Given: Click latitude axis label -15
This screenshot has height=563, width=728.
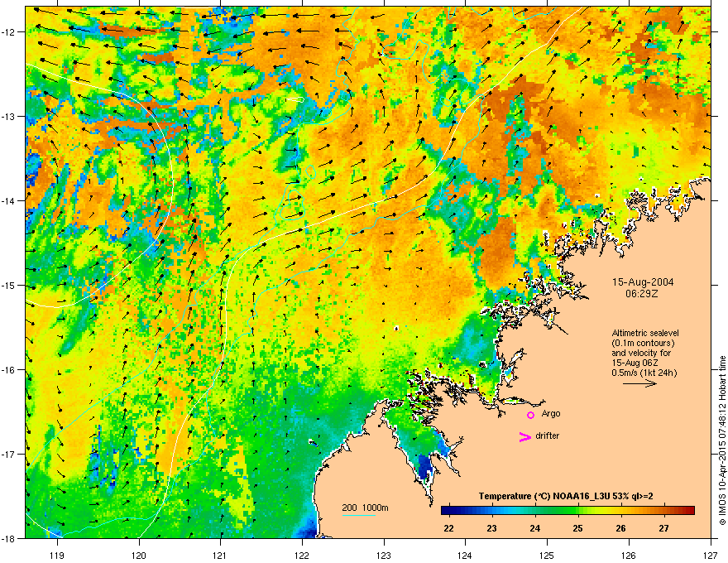Looking at the screenshot, I should 8,285.
